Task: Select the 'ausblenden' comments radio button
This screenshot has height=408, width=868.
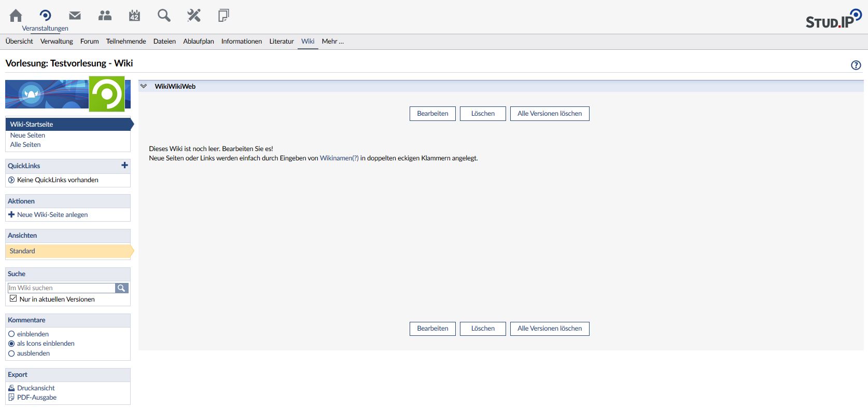Action: click(11, 353)
